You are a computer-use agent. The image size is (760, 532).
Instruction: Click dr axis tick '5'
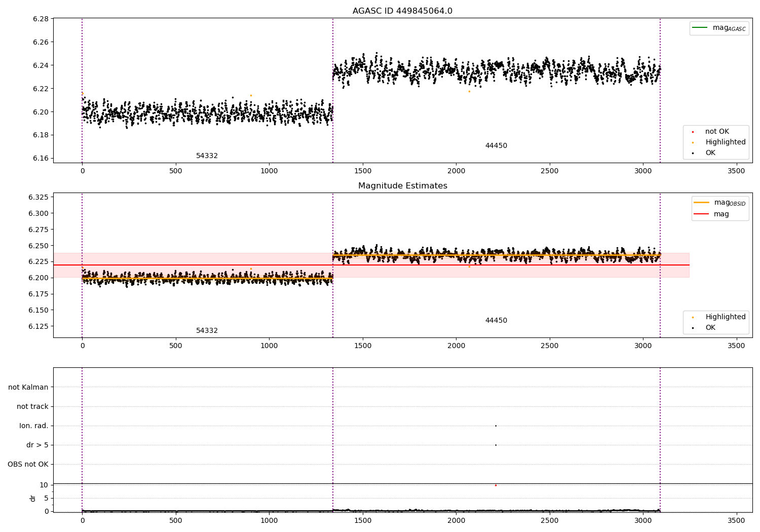tap(46, 499)
